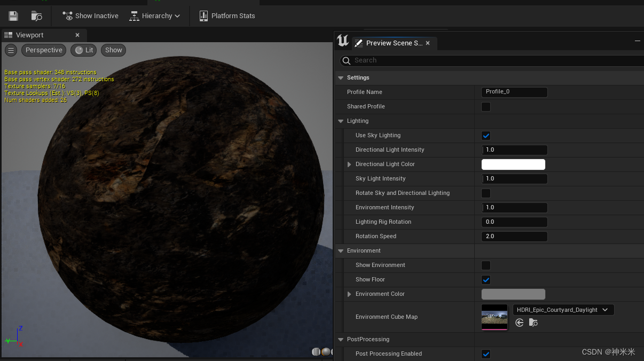Click the Environment Cube Map thumbnail
This screenshot has height=361, width=644.
(x=494, y=317)
